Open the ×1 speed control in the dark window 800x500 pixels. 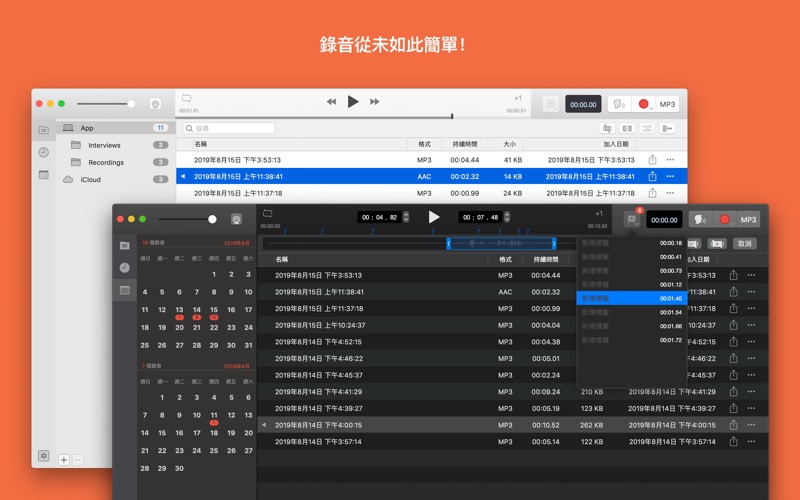[599, 213]
